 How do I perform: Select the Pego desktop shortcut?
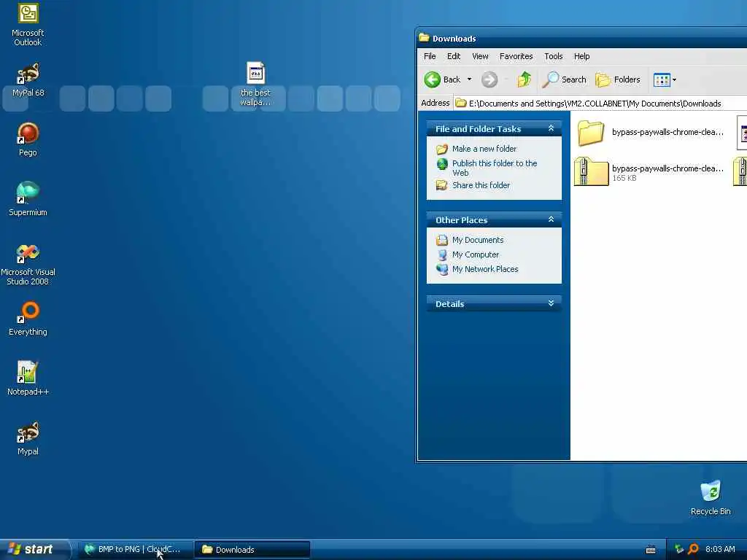tap(28, 139)
